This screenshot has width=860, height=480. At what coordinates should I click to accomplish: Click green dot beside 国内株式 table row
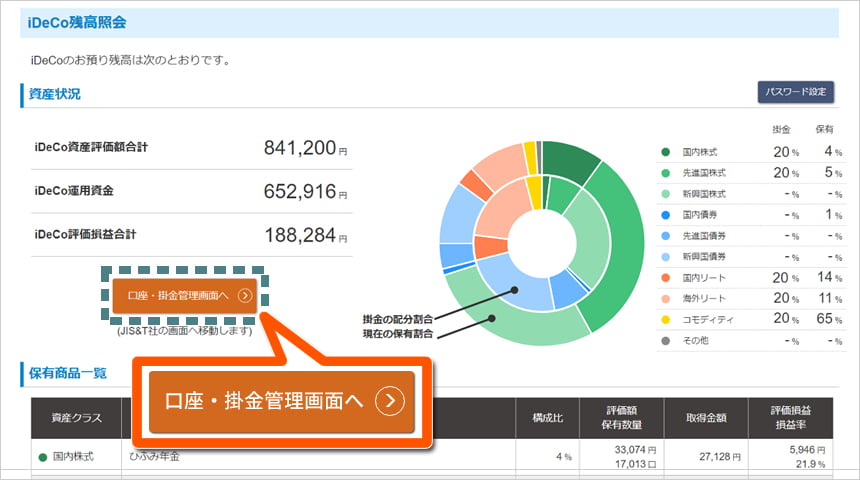point(40,456)
